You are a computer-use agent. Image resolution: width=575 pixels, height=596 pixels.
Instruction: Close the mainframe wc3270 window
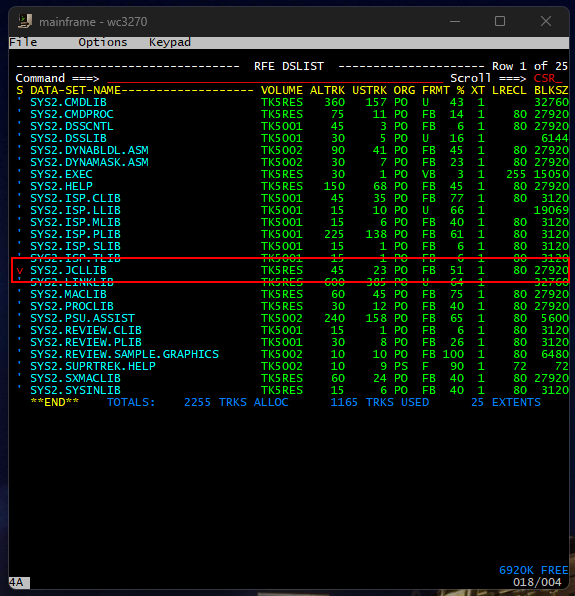pyautogui.click(x=546, y=21)
